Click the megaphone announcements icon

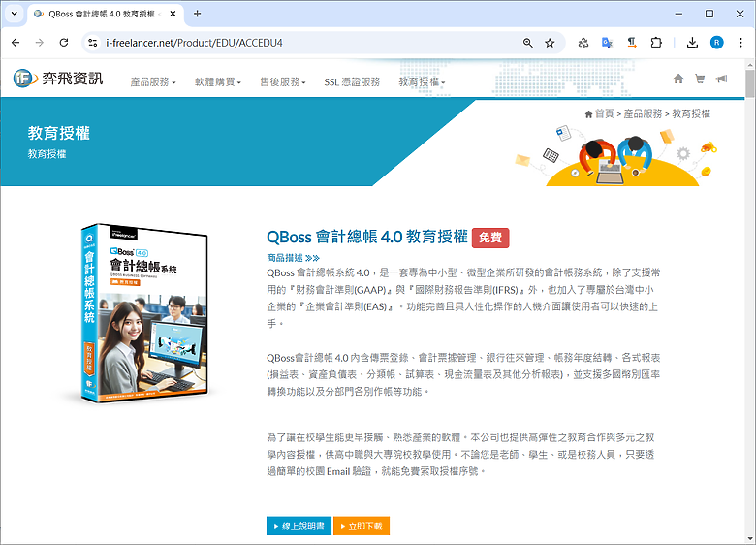click(721, 79)
